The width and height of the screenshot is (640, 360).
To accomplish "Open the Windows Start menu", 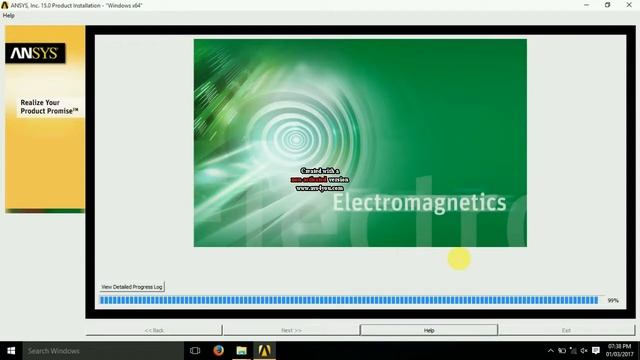I will (x=11, y=351).
